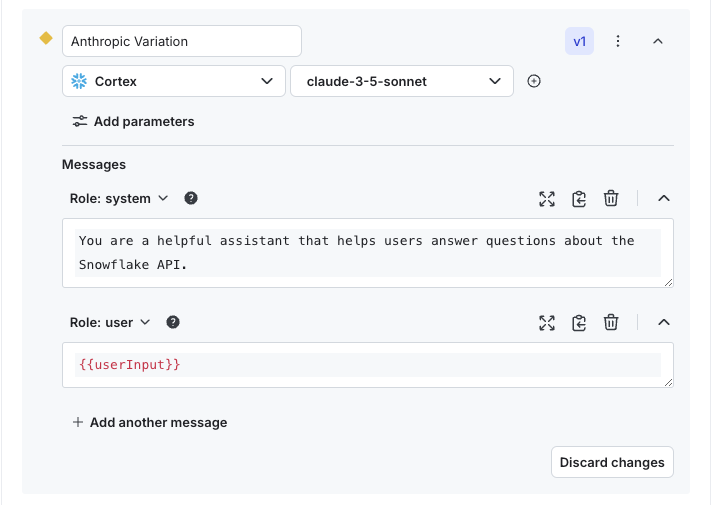712x505 pixels.
Task: Copy the system message to clipboard
Action: [579, 198]
